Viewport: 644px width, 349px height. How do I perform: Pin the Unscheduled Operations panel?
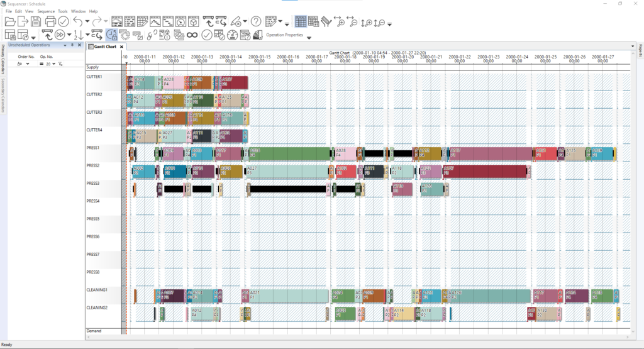[72, 45]
